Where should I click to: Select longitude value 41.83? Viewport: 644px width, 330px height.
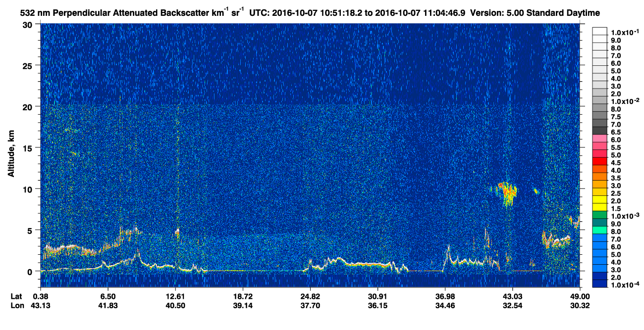click(x=108, y=305)
